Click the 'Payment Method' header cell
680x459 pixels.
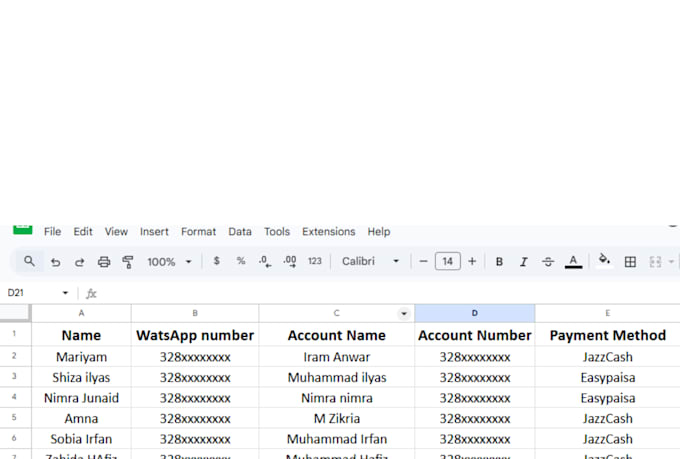click(x=608, y=335)
